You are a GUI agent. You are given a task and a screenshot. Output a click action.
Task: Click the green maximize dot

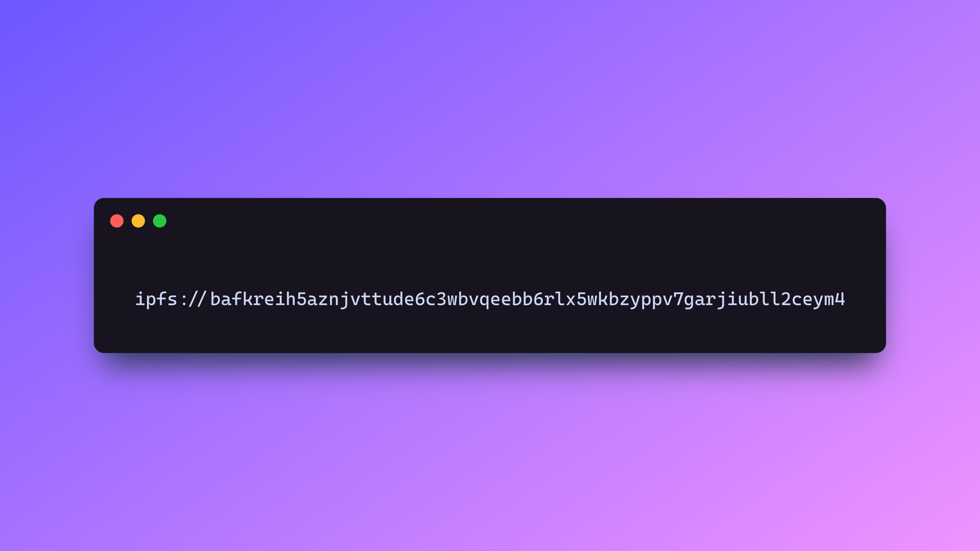[160, 221]
